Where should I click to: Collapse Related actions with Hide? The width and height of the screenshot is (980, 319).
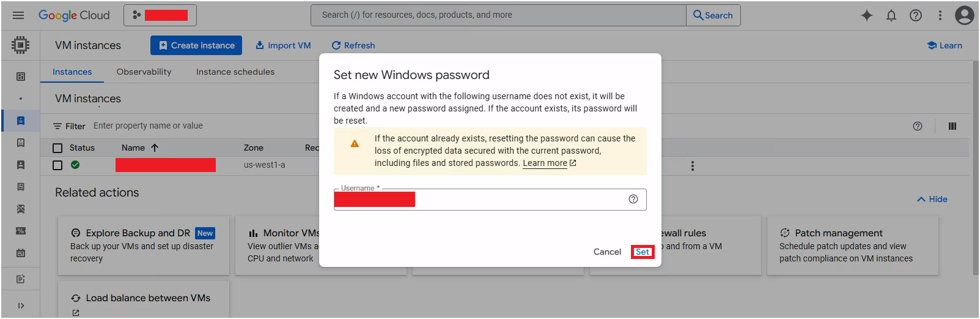pos(932,200)
